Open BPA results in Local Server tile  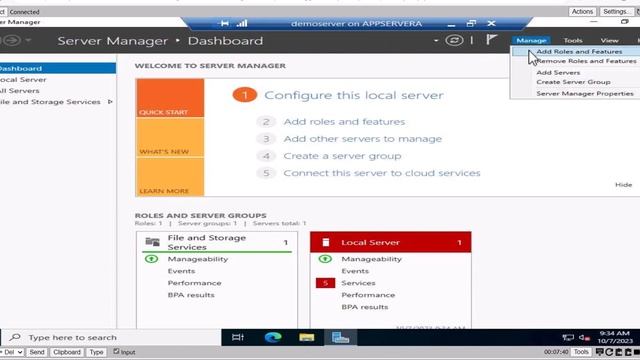click(364, 307)
